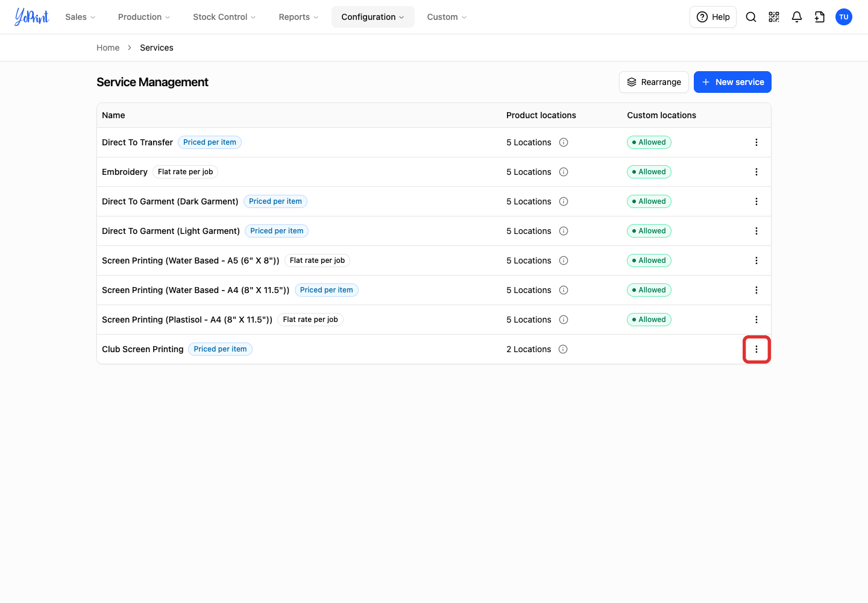
Task: Click Club Screen Printing service name
Action: tap(143, 349)
